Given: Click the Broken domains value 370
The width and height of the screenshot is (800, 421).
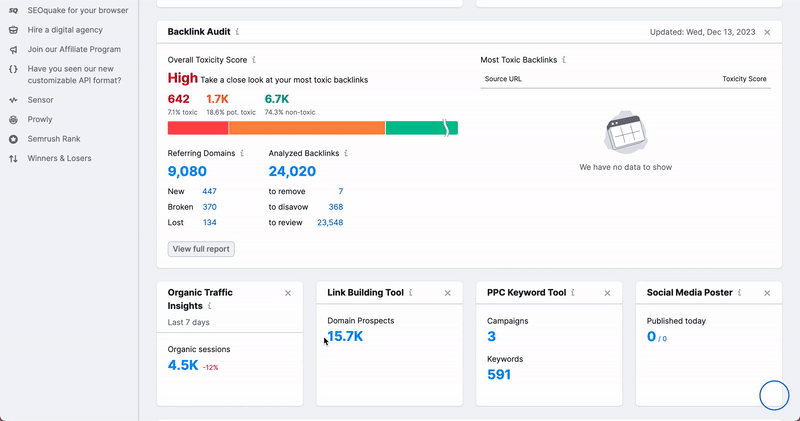Looking at the screenshot, I should point(209,207).
